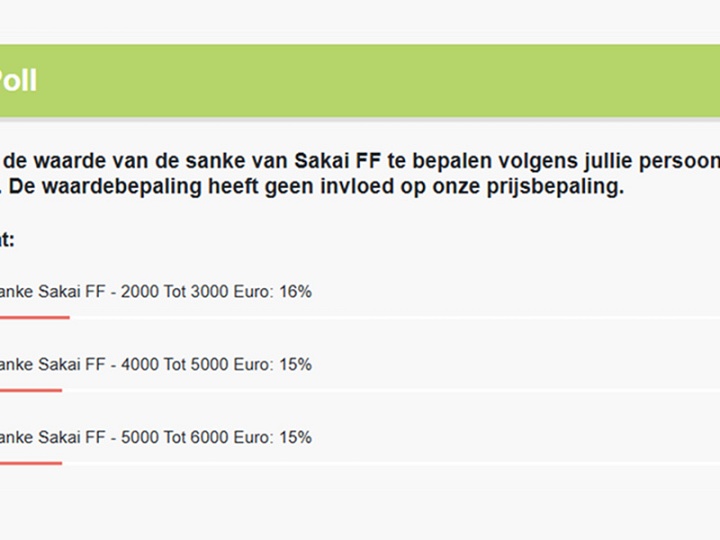Click the 16% vote percentage
This screenshot has width=720, height=540.
click(295, 292)
